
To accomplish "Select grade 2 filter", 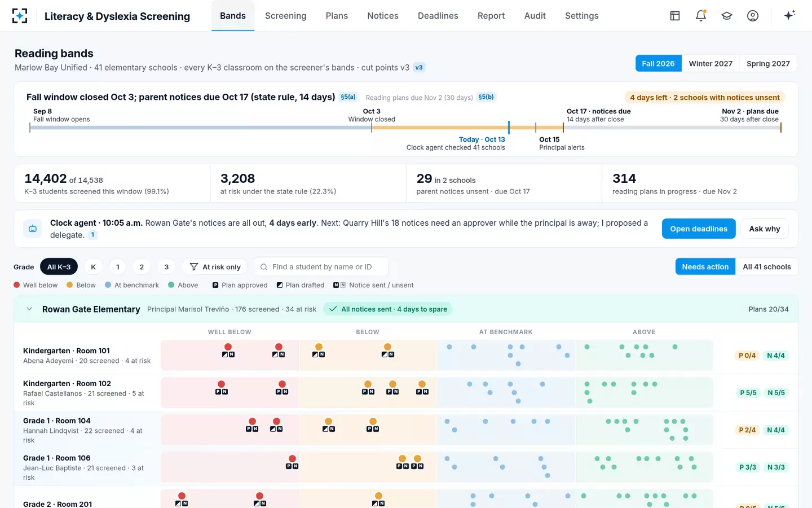I will (x=142, y=267).
